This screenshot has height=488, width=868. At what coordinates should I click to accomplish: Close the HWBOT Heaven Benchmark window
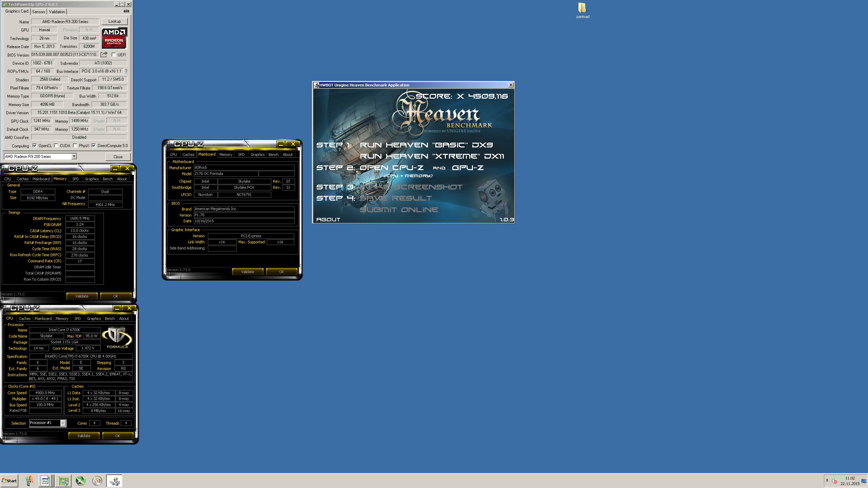click(x=511, y=85)
